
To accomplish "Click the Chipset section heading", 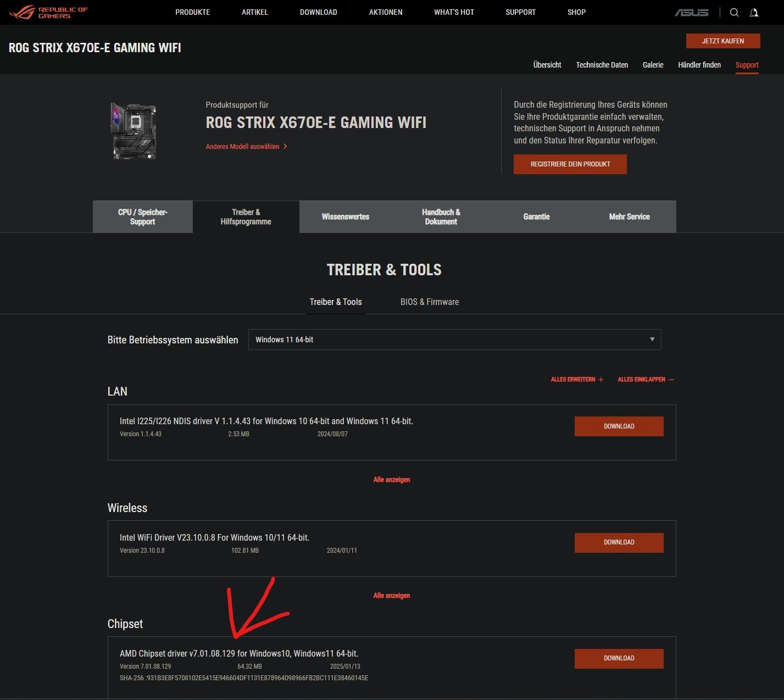I will [125, 624].
